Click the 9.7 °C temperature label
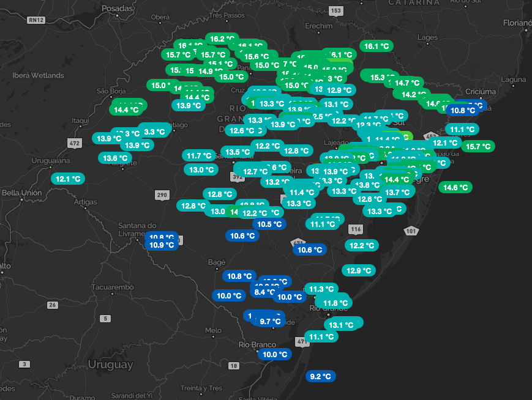The image size is (532, 400). 270,321
